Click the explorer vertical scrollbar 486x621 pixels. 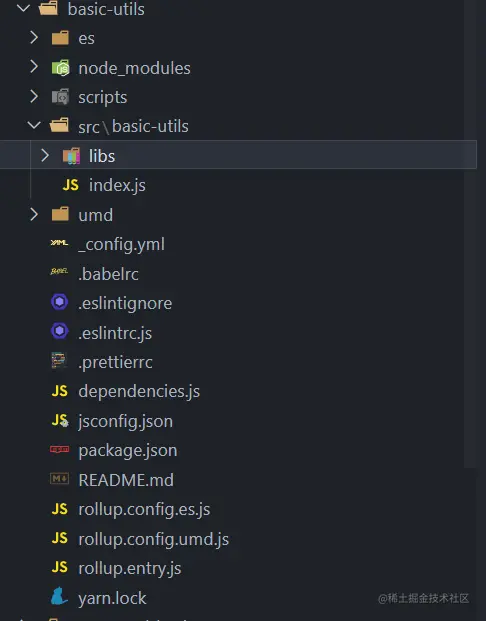pyautogui.click(x=470, y=234)
